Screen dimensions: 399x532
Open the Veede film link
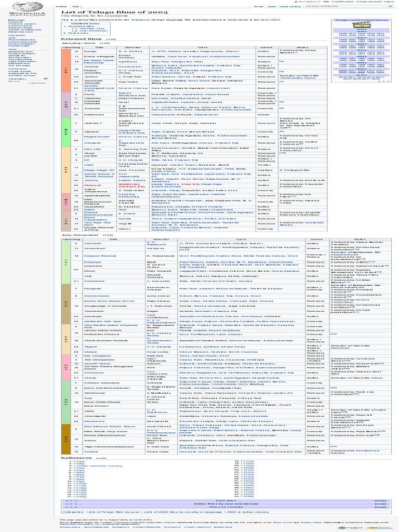90,378
